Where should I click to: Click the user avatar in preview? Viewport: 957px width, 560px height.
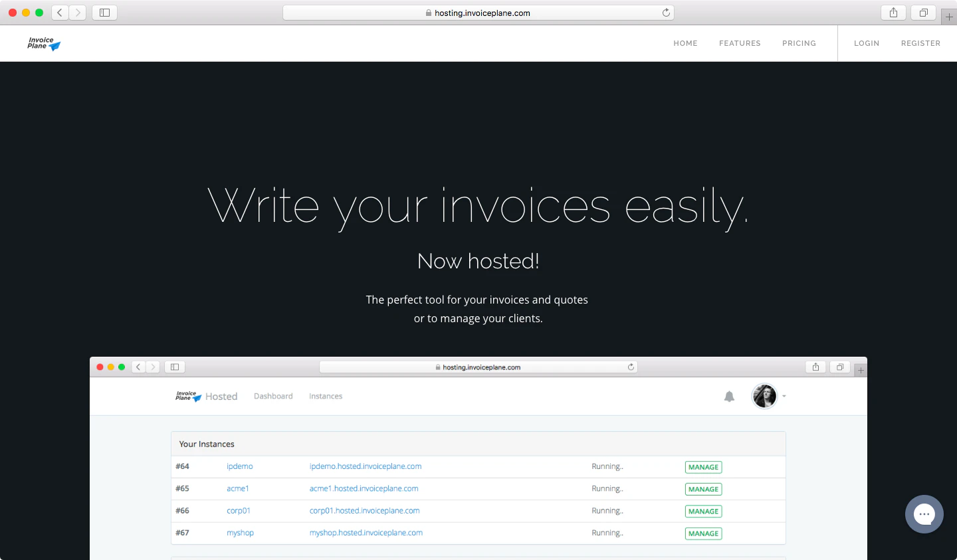(764, 397)
